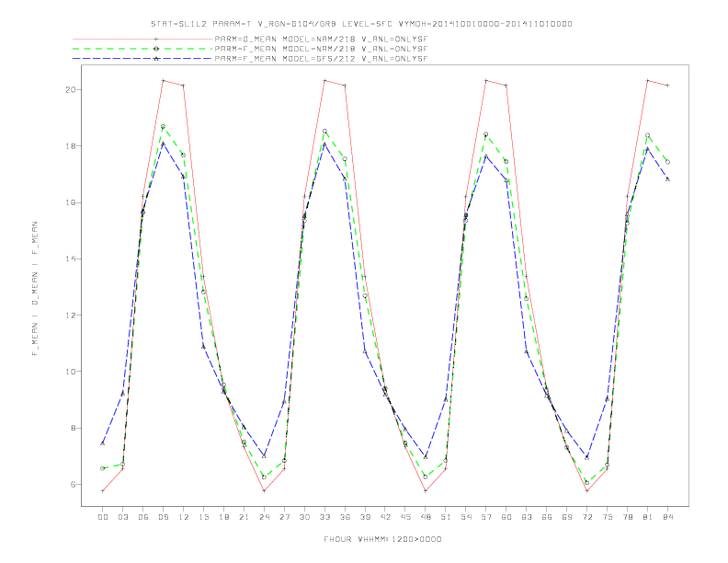Click x-axis tick label 39
This screenshot has height=563, width=728.
tap(365, 517)
